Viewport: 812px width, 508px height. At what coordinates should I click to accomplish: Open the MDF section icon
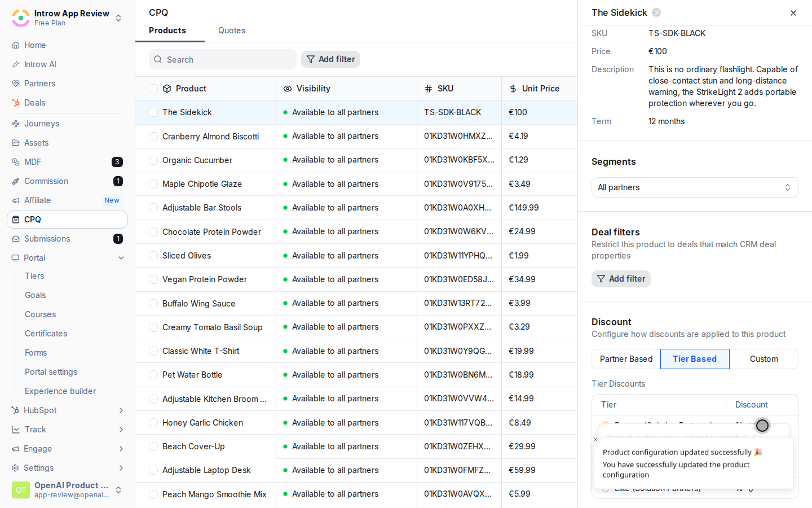point(16,162)
